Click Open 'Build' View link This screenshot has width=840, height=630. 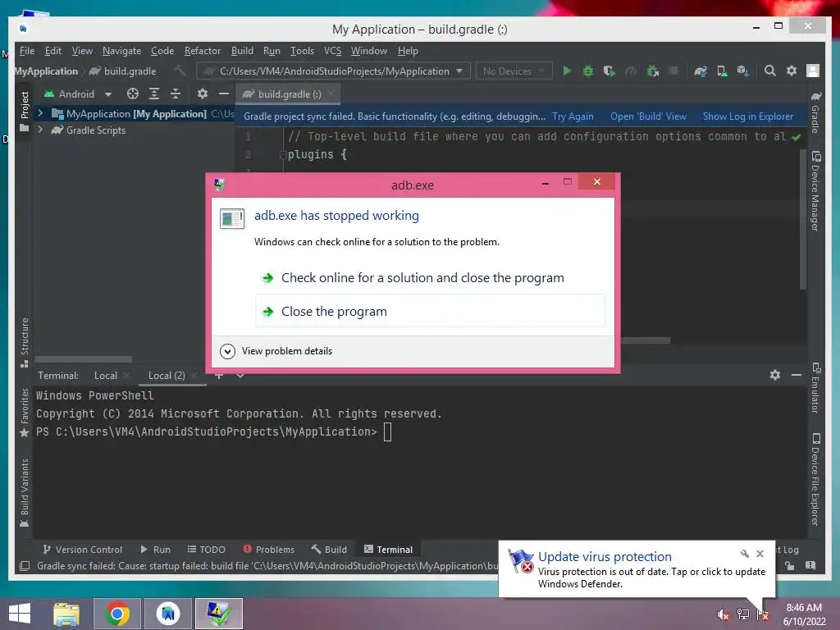click(x=648, y=116)
